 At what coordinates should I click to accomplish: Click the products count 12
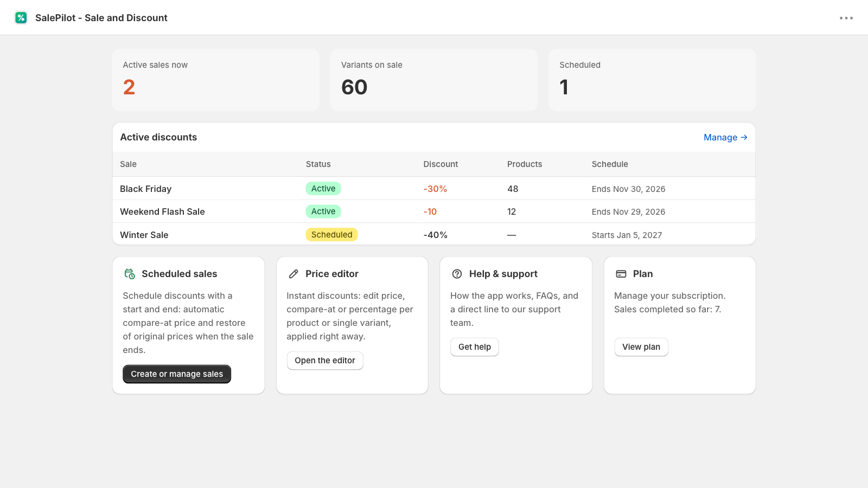coord(512,211)
